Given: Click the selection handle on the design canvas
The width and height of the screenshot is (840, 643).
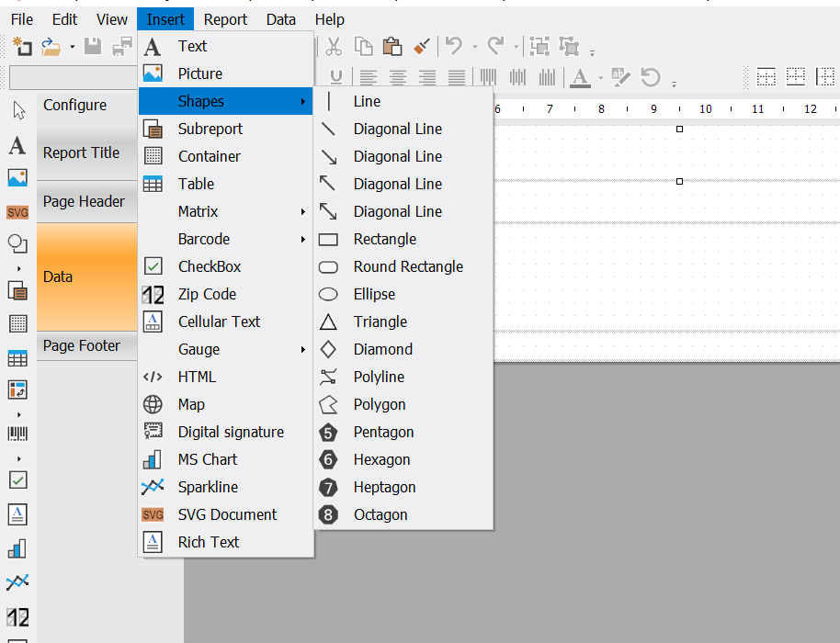Looking at the screenshot, I should [678, 130].
